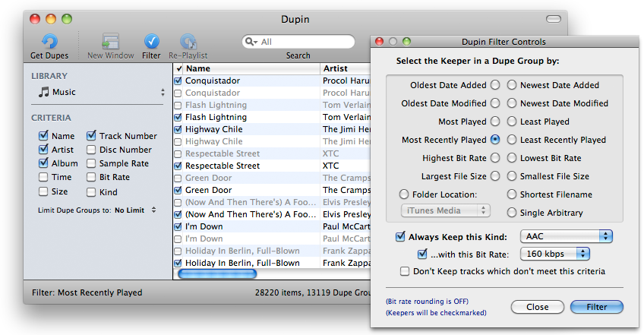Toggle the Name criteria checkbox
The height and width of the screenshot is (335, 644).
(x=43, y=136)
